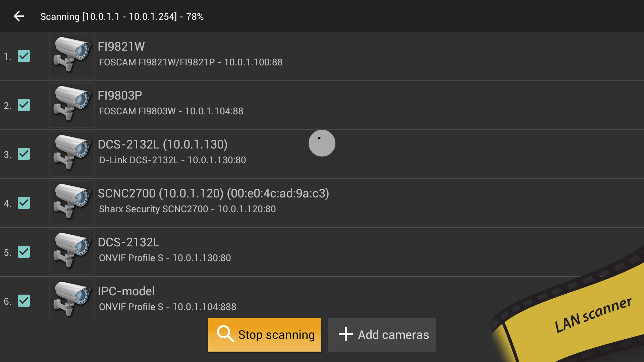Click the Add cameras button
The image size is (644, 362).
pyautogui.click(x=382, y=335)
